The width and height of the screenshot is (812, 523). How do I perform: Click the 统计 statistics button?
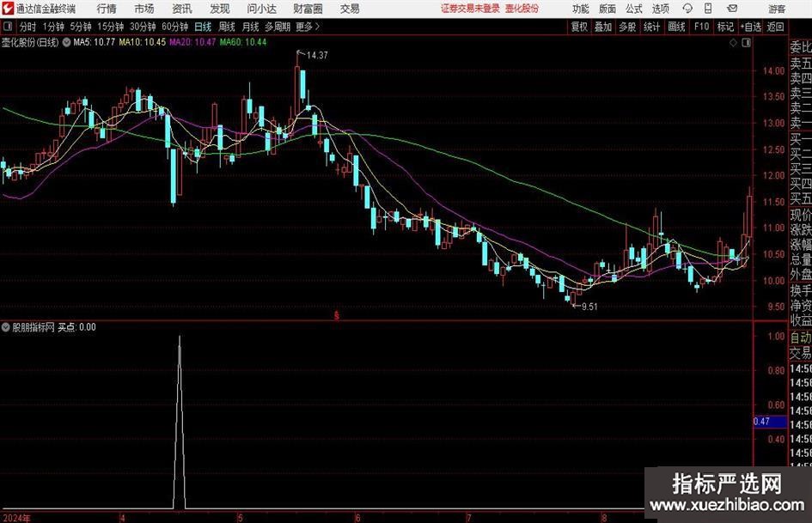point(651,27)
